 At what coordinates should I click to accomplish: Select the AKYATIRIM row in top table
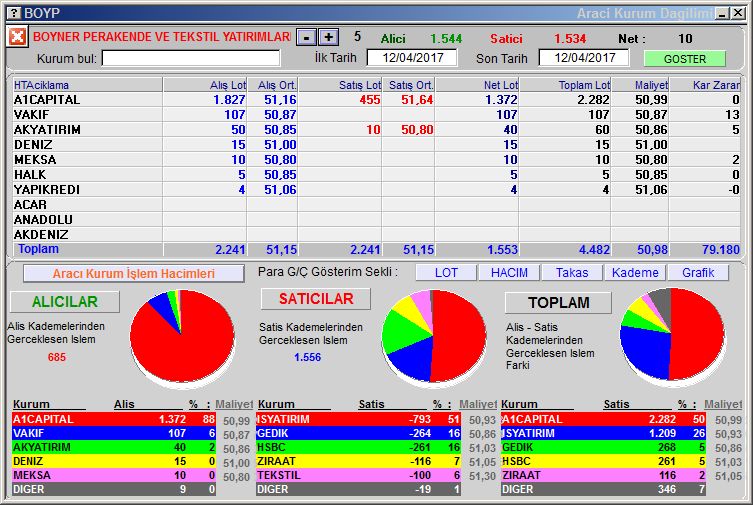click(x=376, y=130)
